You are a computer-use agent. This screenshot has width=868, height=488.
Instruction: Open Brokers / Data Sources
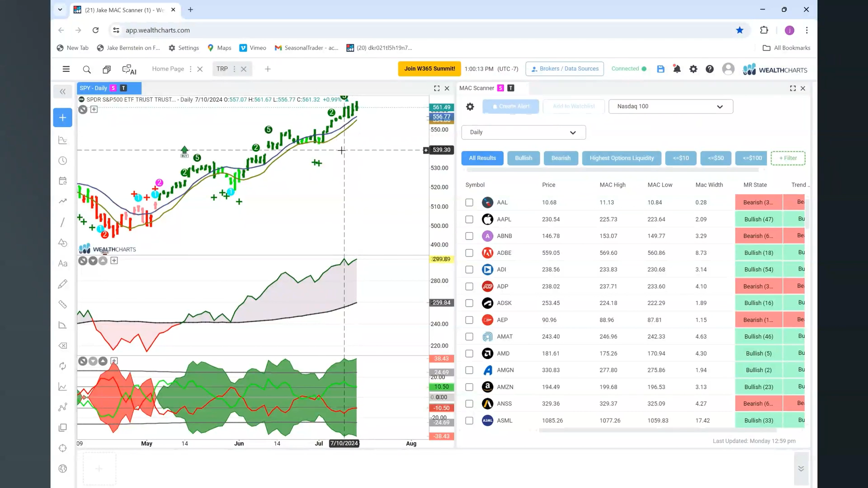coord(565,69)
